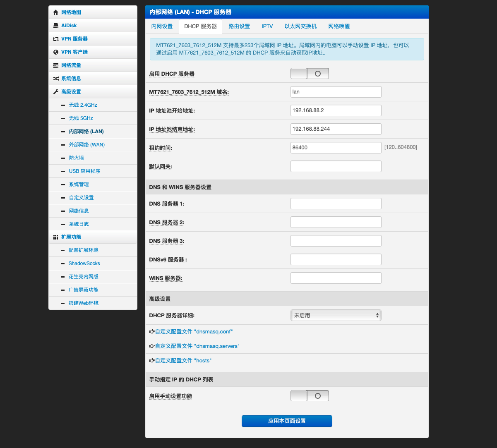Click the wrench icon for 高级设置
This screenshot has height=448, width=497.
pyautogui.click(x=56, y=92)
